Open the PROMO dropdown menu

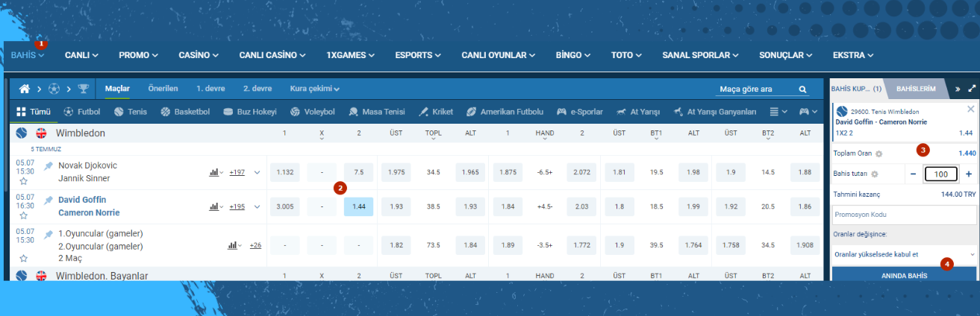click(138, 55)
